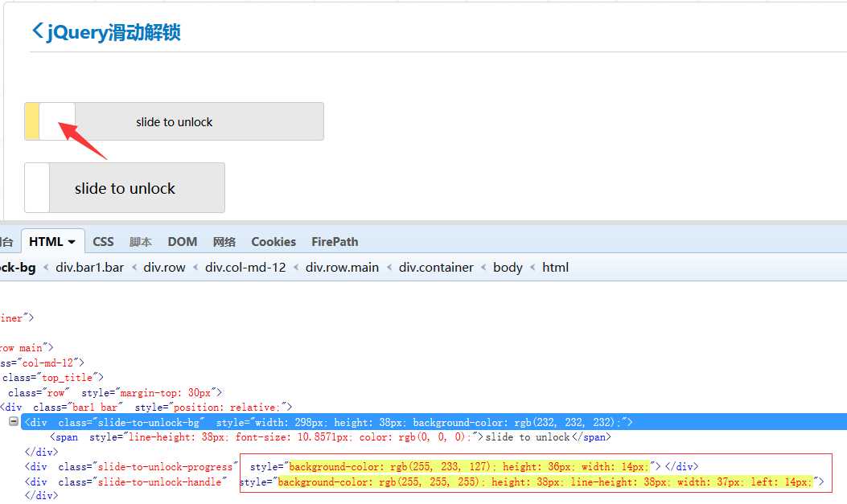Click the yellow progress fill of first slider
Image resolution: width=847 pixels, height=504 pixels.
pyautogui.click(x=32, y=121)
